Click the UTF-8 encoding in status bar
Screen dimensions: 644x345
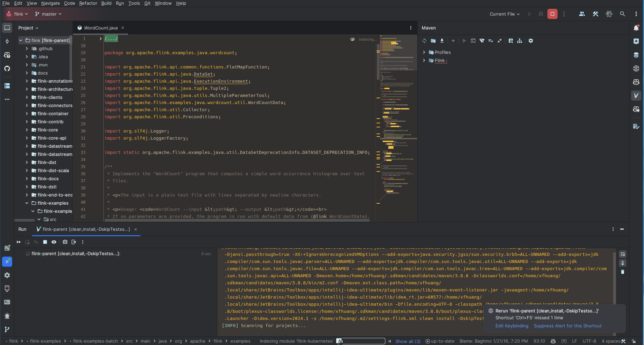pos(589,341)
